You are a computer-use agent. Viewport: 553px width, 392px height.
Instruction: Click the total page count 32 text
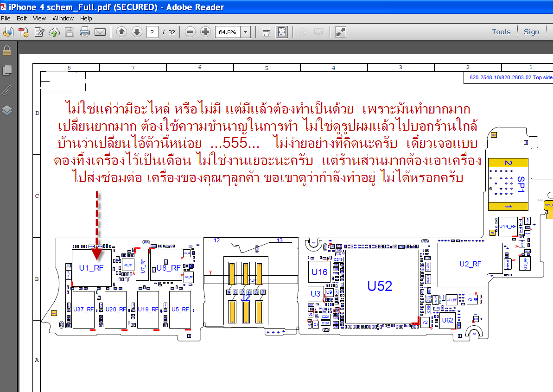[x=172, y=32]
